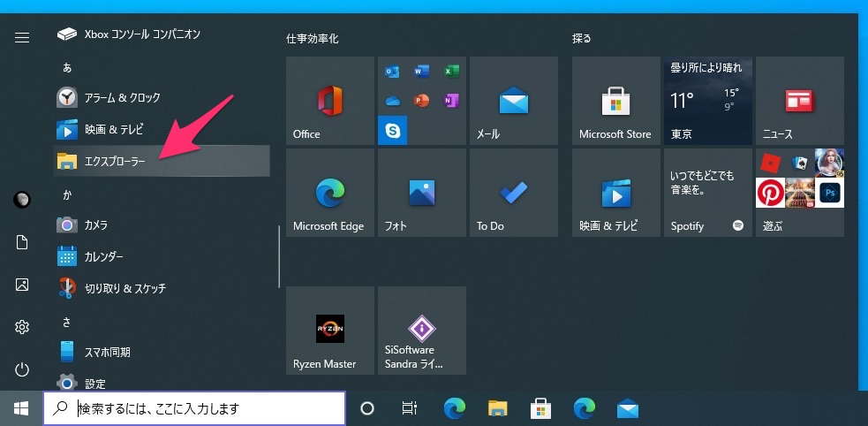Open スマホ同期 from the app list
Viewport: 868px width, 426px height.
[x=162, y=352]
